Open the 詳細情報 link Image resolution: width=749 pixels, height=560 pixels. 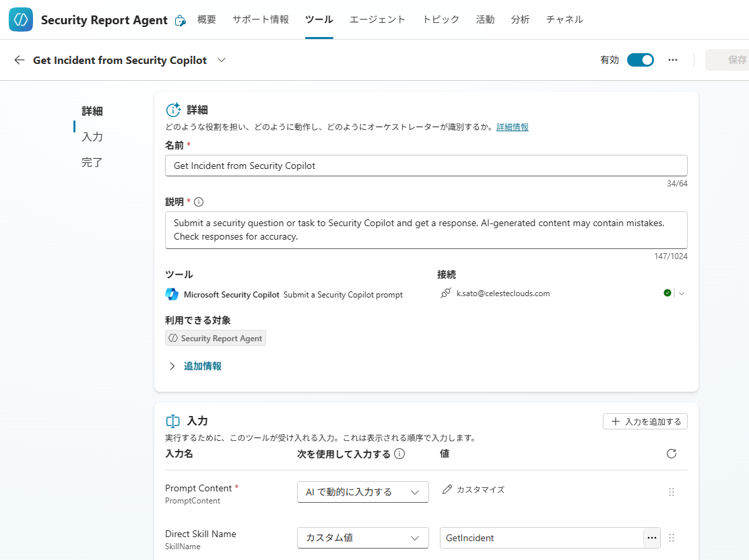coord(512,127)
